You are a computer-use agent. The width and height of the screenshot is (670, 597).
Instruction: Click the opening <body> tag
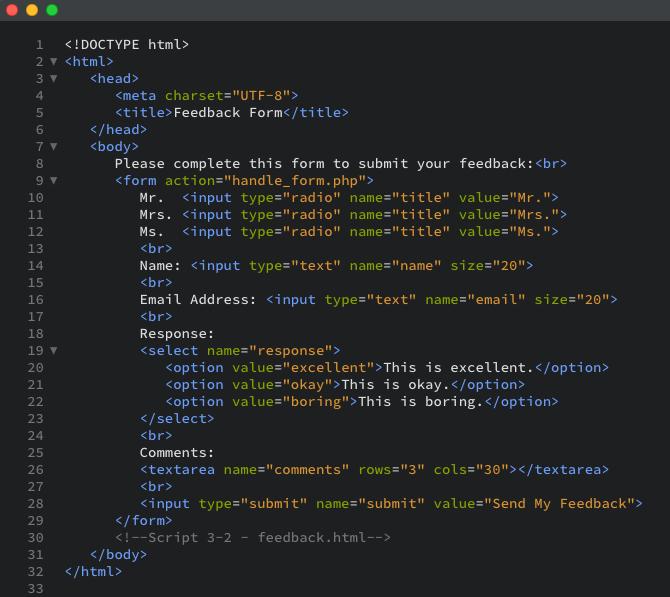coord(115,147)
